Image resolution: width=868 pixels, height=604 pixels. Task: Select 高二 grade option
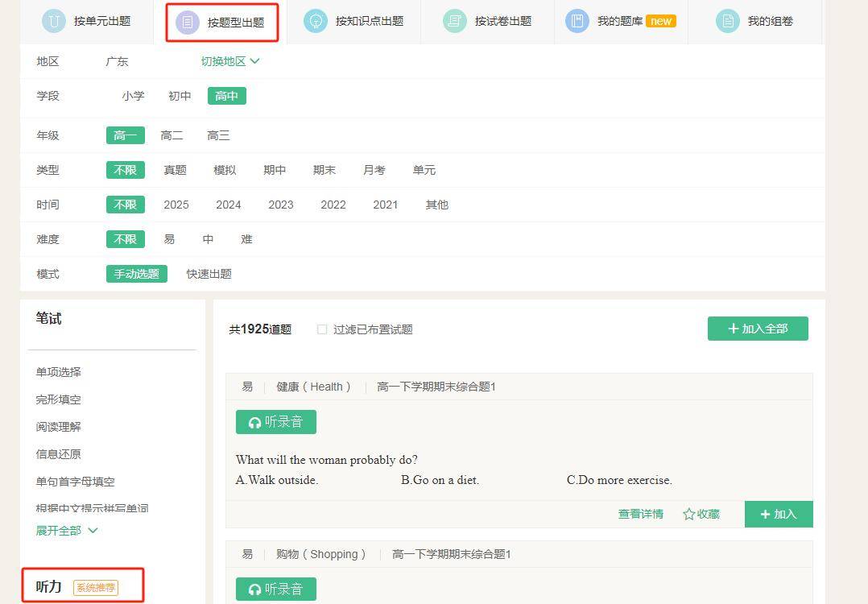(x=172, y=135)
